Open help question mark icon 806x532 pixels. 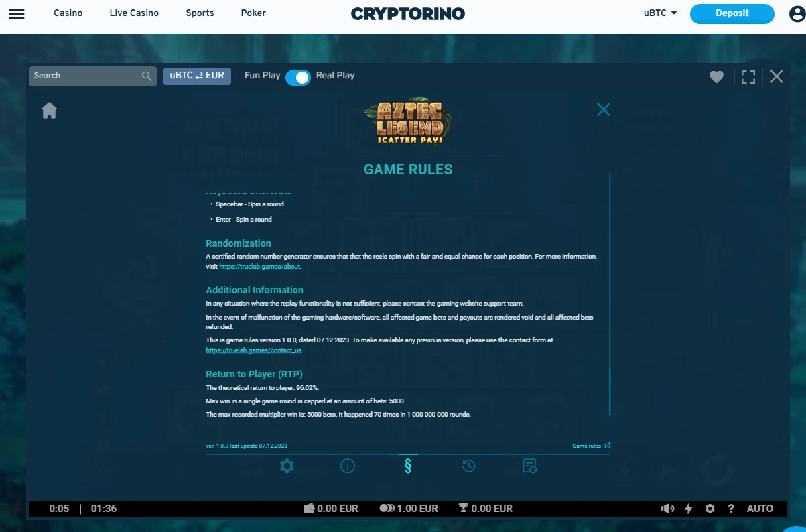[731, 509]
